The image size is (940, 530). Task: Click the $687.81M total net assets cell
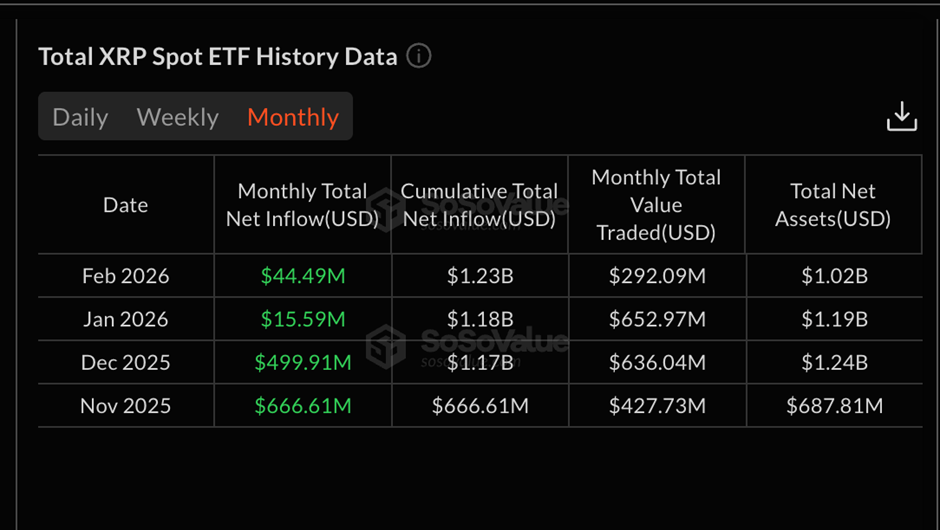[x=834, y=406]
